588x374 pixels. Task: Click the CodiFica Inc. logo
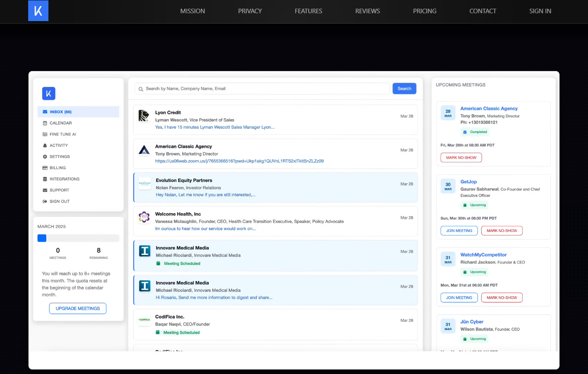pyautogui.click(x=144, y=319)
